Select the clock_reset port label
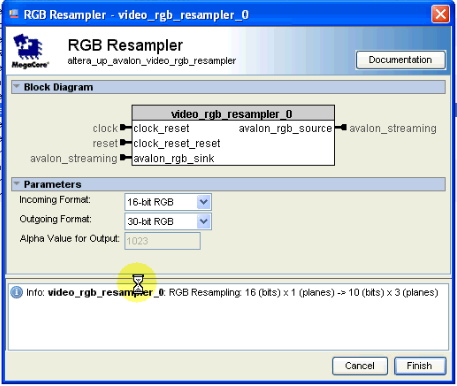 tap(161, 128)
